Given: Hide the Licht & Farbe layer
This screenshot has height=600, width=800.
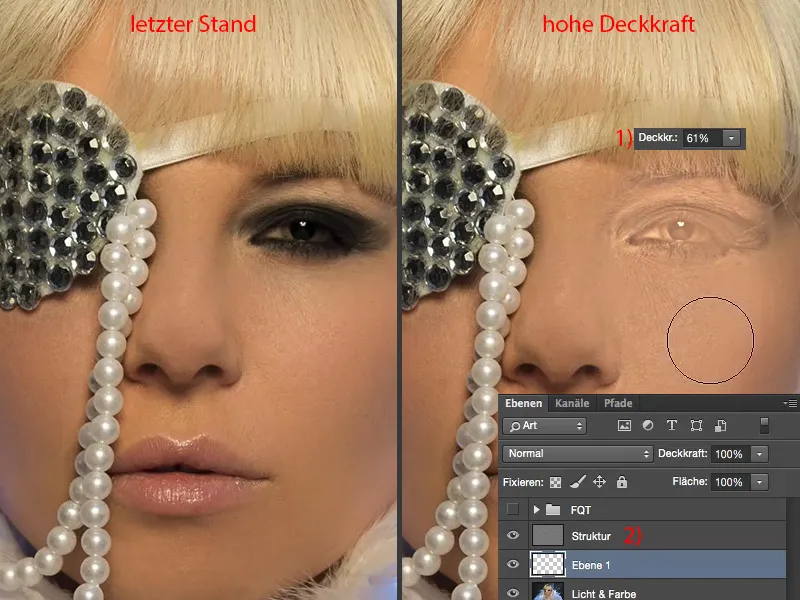Looking at the screenshot, I should coord(513,593).
